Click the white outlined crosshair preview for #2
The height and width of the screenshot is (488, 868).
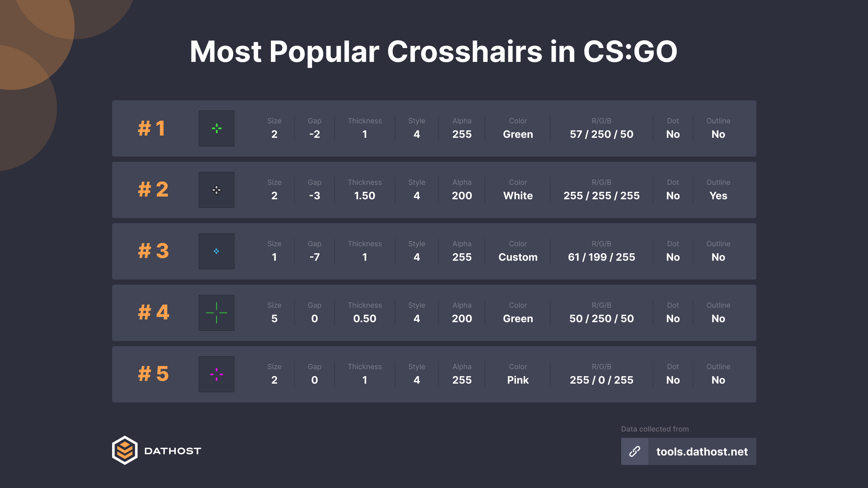tap(216, 190)
